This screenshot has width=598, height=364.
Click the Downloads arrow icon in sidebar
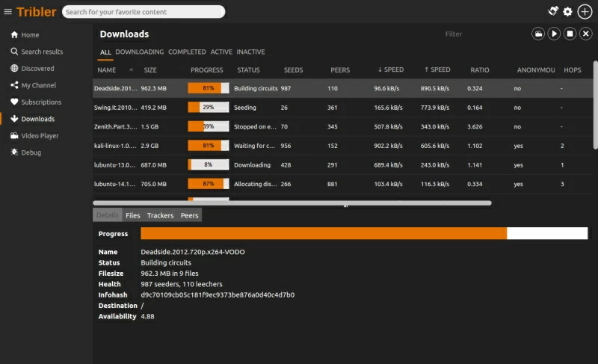[x=14, y=119]
